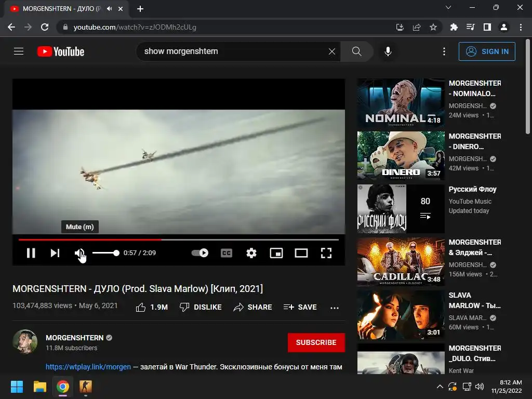Open the SHARE dialog
Image resolution: width=532 pixels, height=399 pixels.
253,307
